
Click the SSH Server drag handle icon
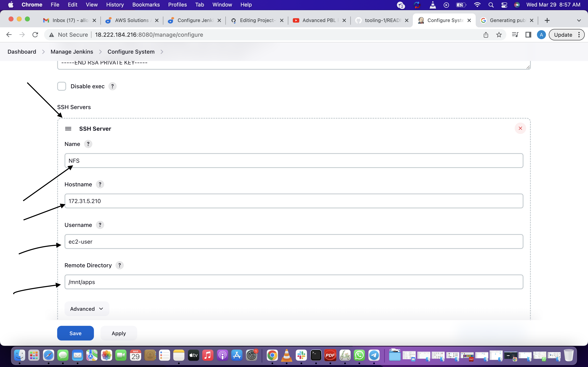(68, 129)
